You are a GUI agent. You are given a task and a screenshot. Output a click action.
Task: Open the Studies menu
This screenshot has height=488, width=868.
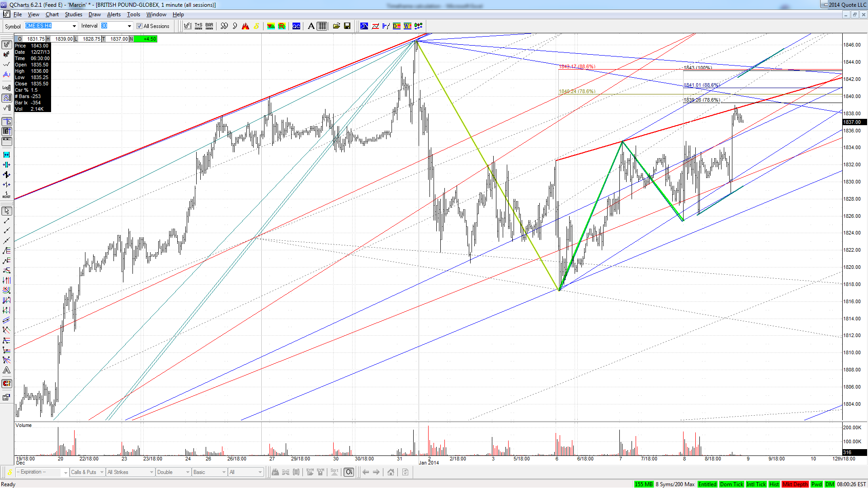(73, 14)
